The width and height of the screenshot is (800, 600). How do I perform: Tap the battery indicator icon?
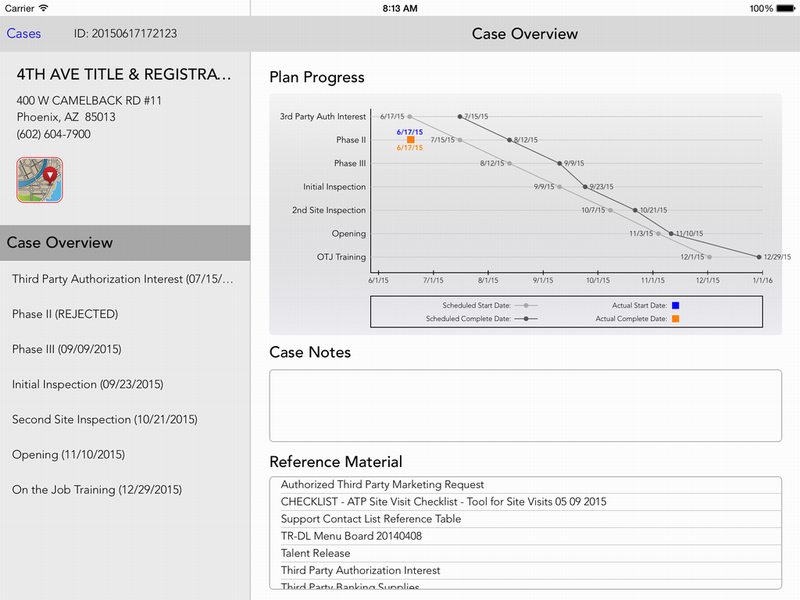(787, 8)
